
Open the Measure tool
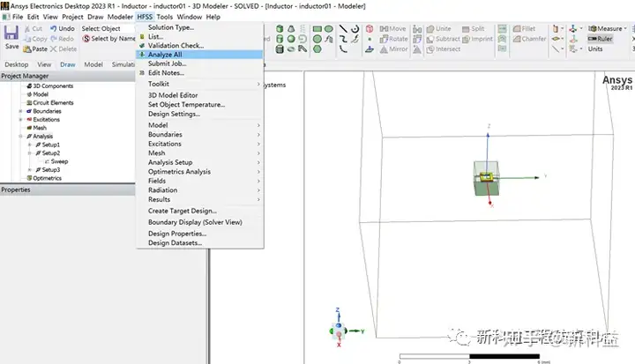607,29
